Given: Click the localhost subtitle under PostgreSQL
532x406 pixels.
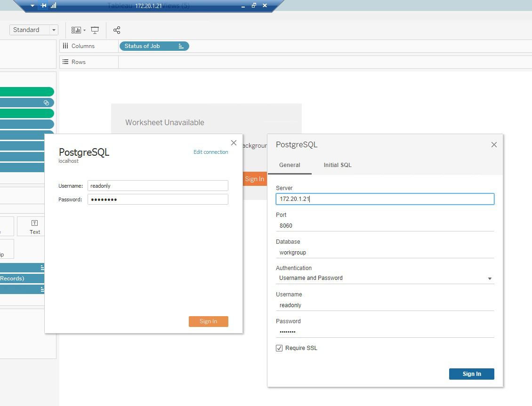Looking at the screenshot, I should tap(68, 161).
